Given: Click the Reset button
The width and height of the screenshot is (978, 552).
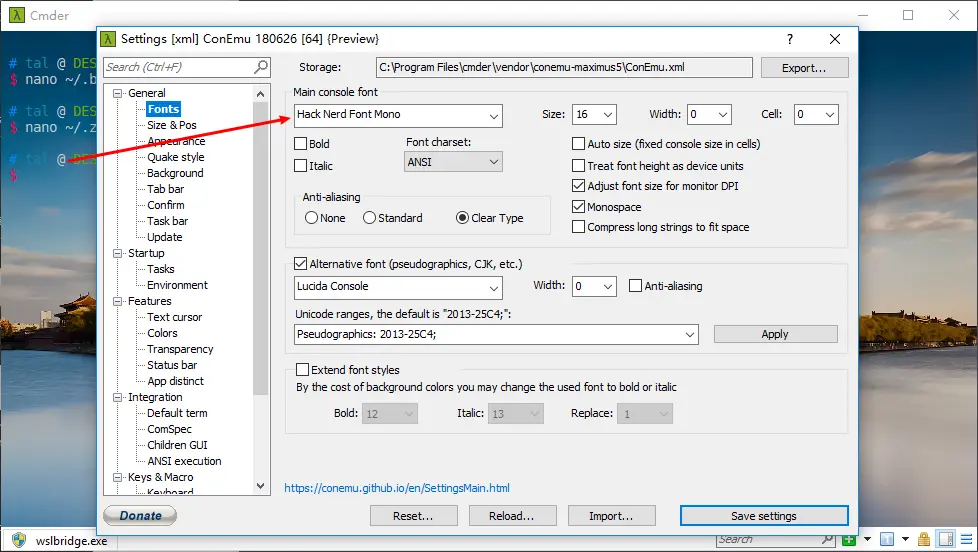Looking at the screenshot, I should pyautogui.click(x=414, y=516).
